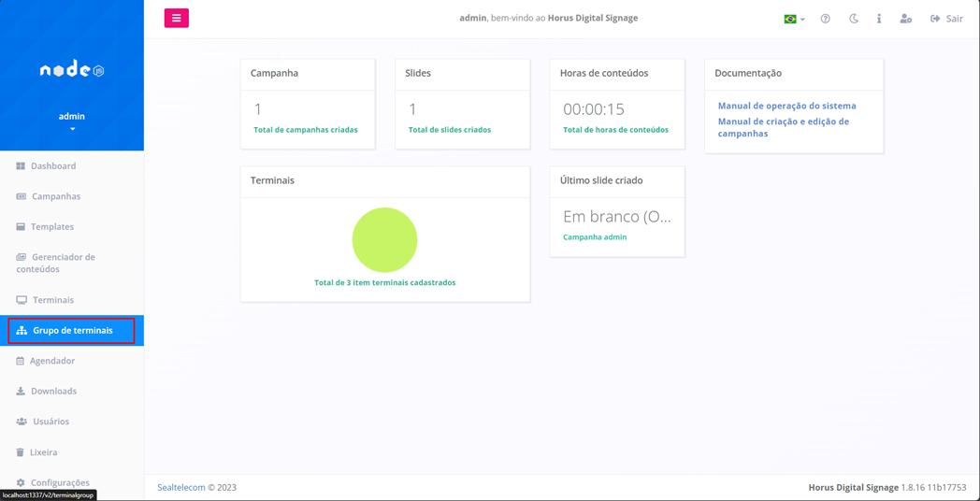Screen dimensions: 980x501
Task: Click the info icon in header
Action: pos(879,19)
